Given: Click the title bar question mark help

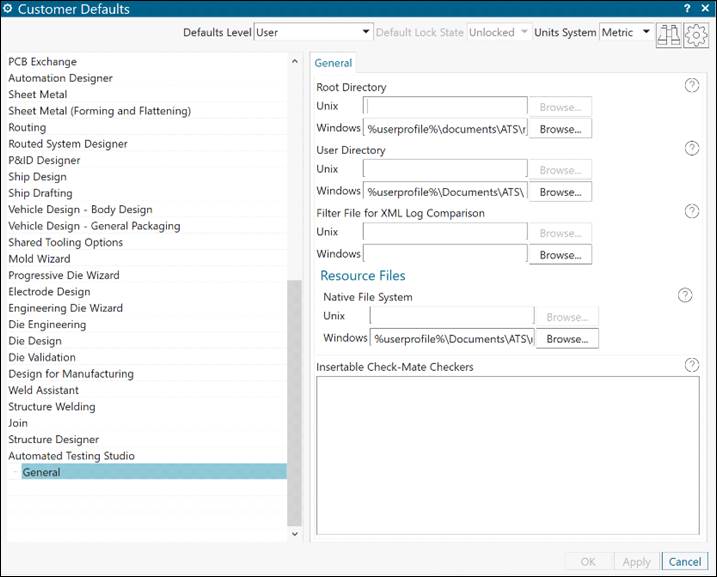Looking at the screenshot, I should coord(689,9).
